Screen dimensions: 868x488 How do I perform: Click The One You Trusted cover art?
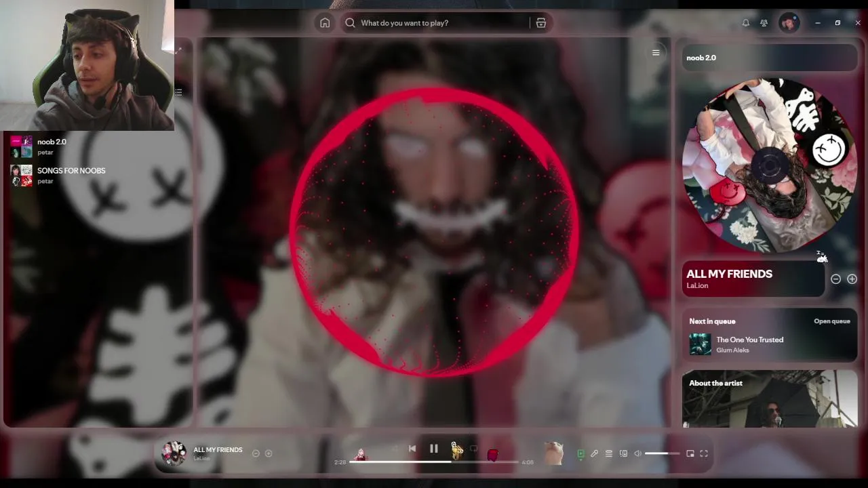[701, 344]
